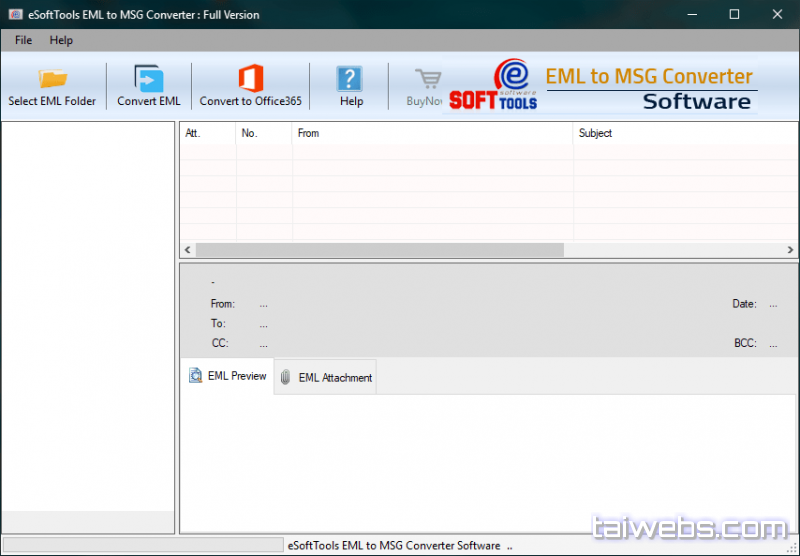
Task: Sort by the Subject column header
Action: tap(684, 133)
